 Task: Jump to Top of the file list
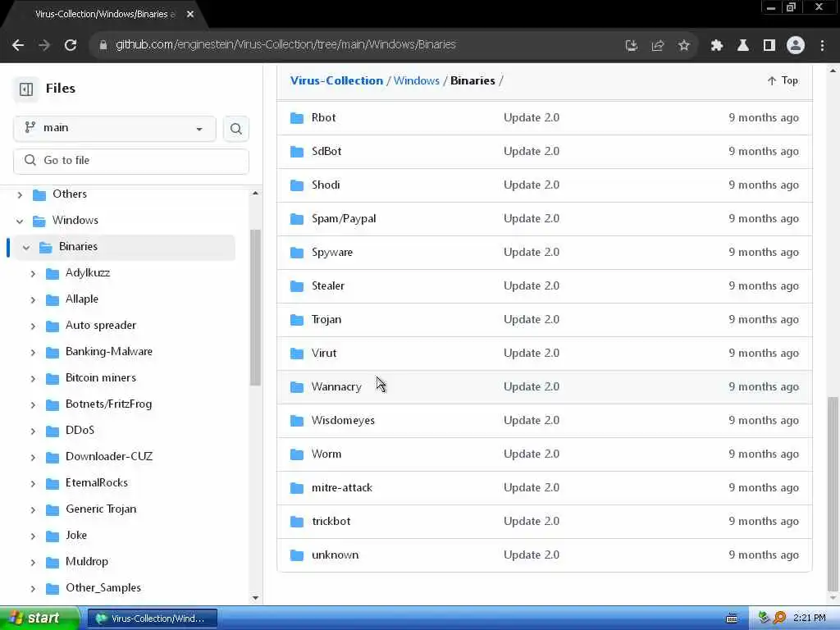click(x=783, y=80)
